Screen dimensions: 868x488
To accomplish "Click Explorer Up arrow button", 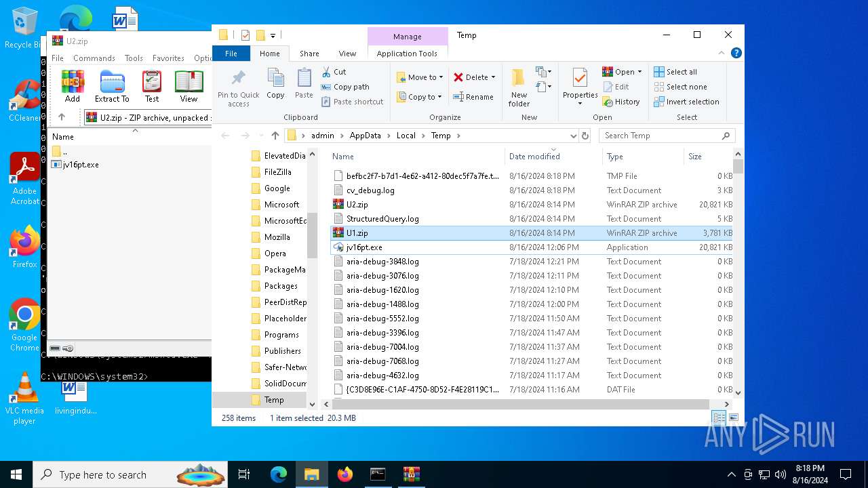I will [x=275, y=136].
